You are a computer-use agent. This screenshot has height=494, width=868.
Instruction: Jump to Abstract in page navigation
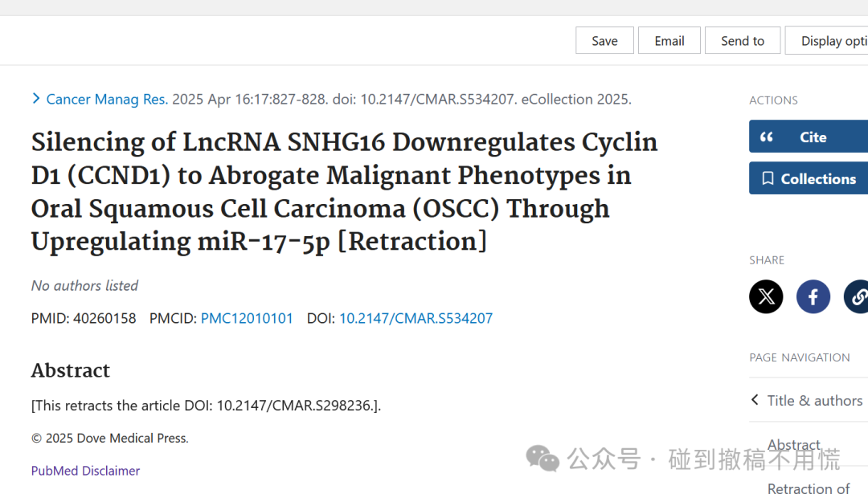coord(793,444)
